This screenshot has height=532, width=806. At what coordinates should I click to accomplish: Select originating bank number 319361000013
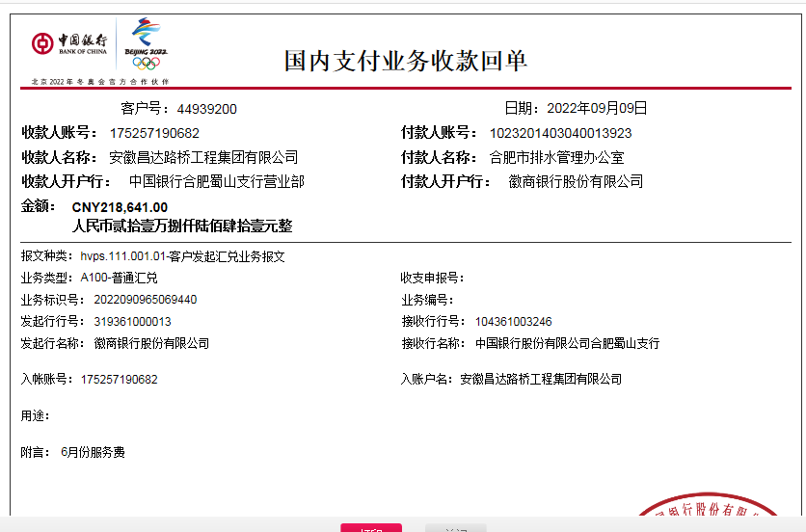[132, 322]
